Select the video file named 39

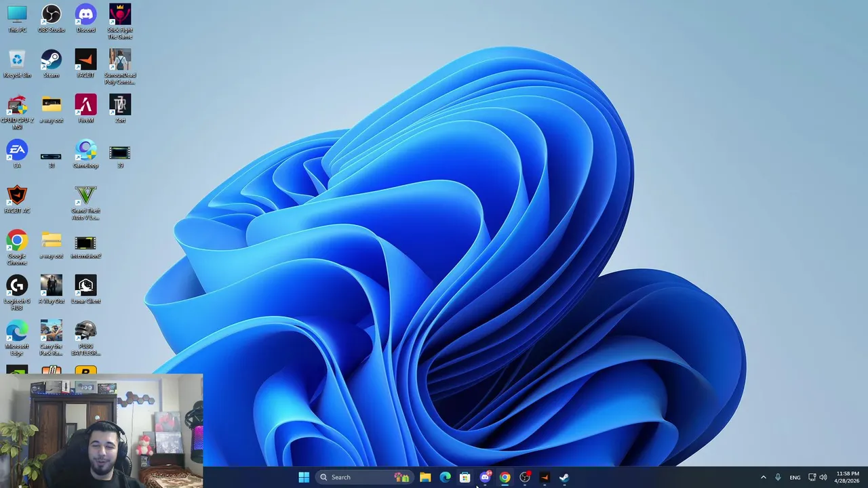pos(120,157)
